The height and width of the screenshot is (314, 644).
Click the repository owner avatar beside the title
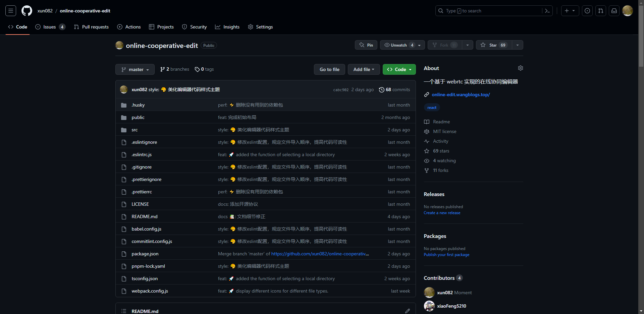tap(119, 45)
